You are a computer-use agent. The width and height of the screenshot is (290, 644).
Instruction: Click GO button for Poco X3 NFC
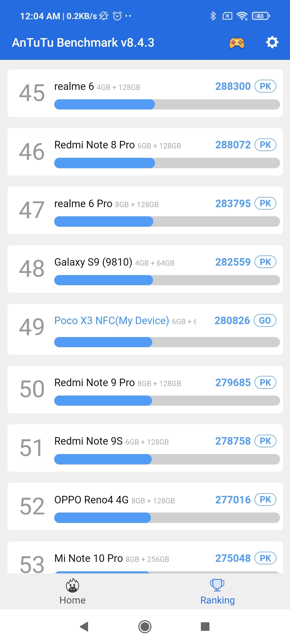(x=265, y=320)
